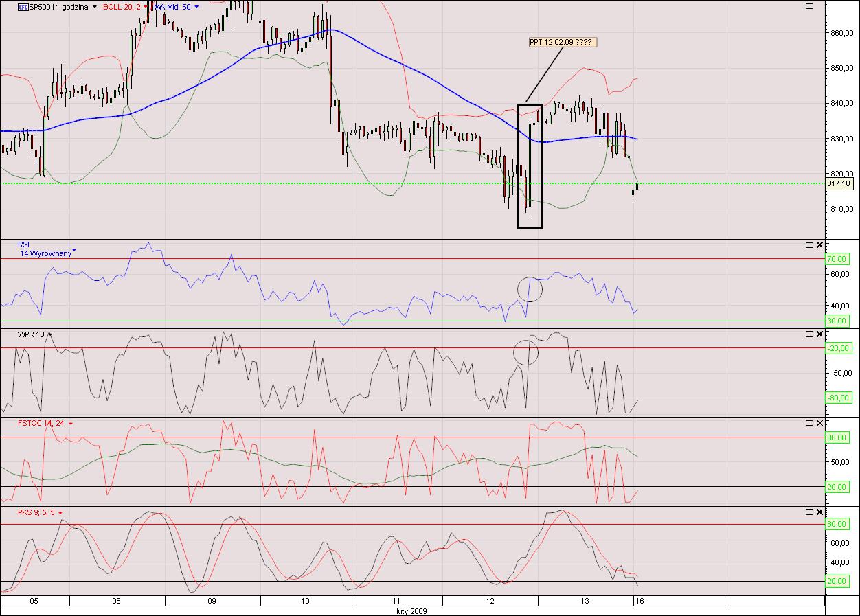Click the 810,00 price axis label
Image resolution: width=860 pixels, height=616 pixels.
[x=841, y=209]
